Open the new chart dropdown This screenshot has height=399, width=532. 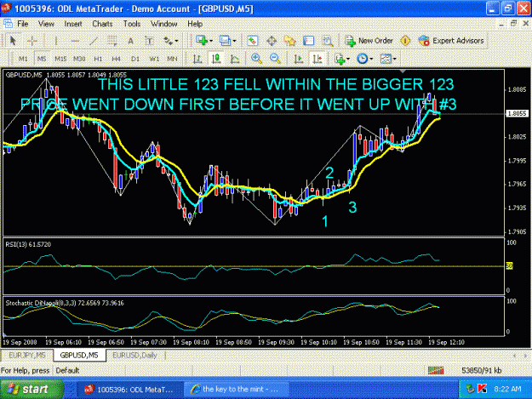(204, 41)
